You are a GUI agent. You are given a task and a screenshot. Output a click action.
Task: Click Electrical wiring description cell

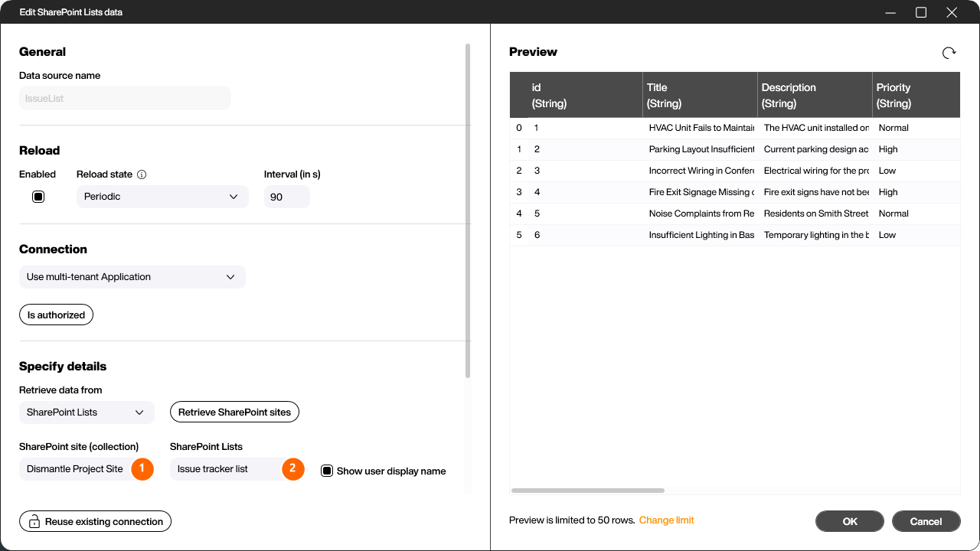[x=815, y=171]
